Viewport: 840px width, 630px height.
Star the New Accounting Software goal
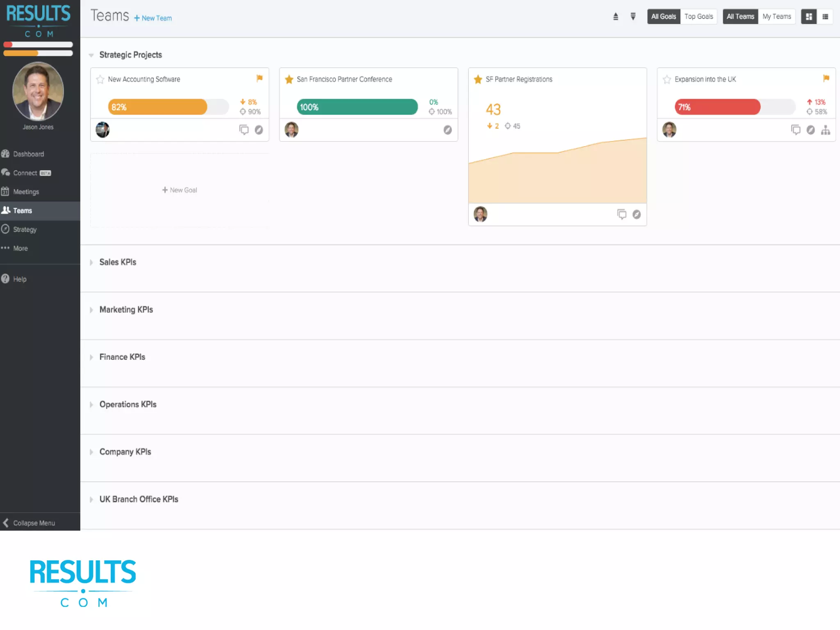click(100, 79)
